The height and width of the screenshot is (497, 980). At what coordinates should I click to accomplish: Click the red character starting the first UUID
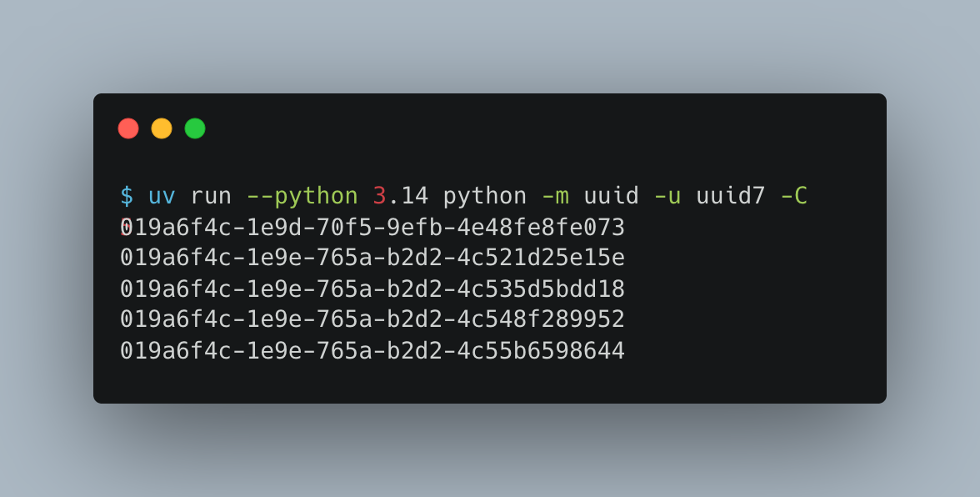[124, 228]
